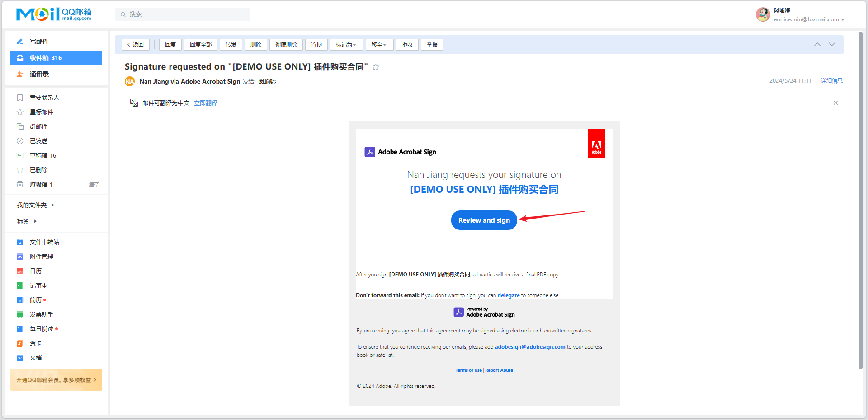
Task: Click the drafts folder icon
Action: [x=20, y=155]
